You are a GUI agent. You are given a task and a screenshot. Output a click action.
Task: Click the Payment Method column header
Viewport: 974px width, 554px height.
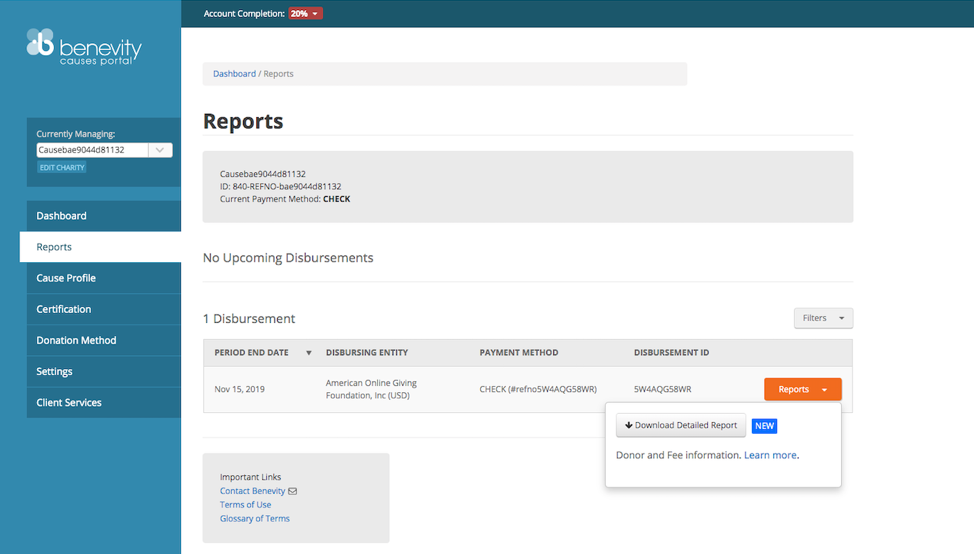click(x=519, y=352)
